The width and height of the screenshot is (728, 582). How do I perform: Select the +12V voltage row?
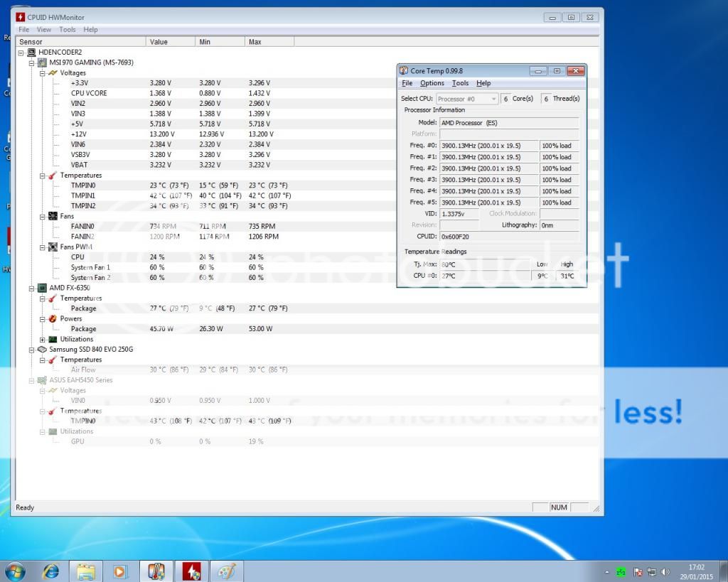307,134
